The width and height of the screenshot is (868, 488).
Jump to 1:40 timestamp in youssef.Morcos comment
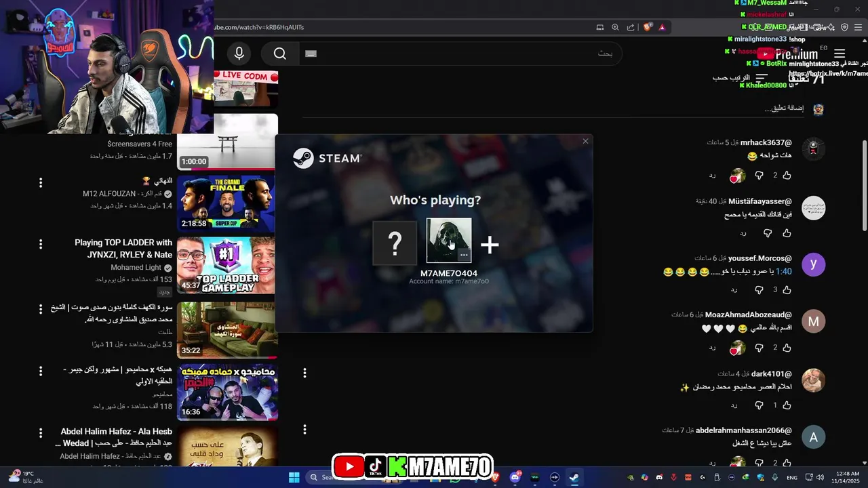(783, 271)
